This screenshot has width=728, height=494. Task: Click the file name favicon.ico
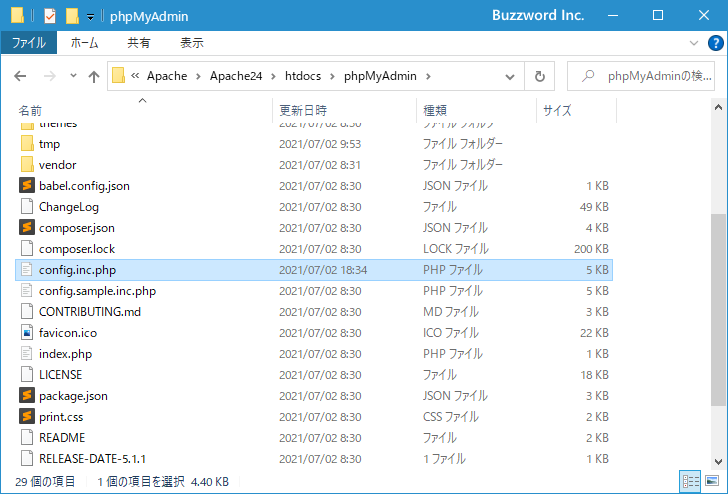point(68,333)
